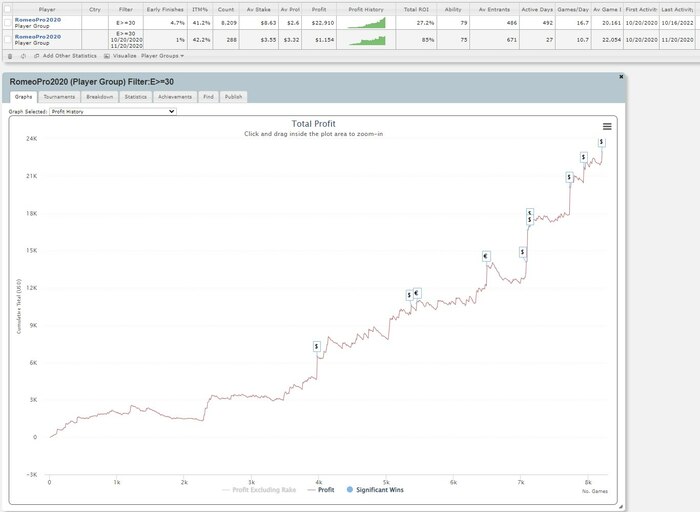The image size is (700, 512).
Task: Sort by the Active Days column header
Action: pyautogui.click(x=537, y=9)
